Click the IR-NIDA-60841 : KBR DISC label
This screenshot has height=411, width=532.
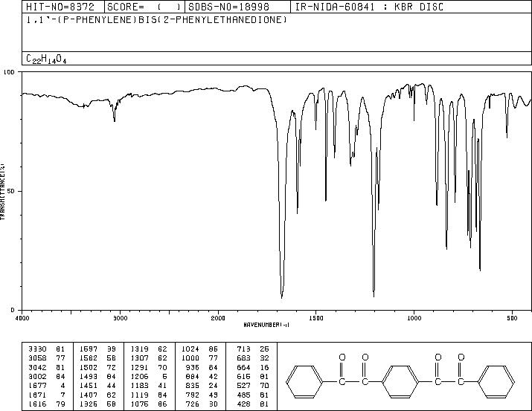coord(369,7)
